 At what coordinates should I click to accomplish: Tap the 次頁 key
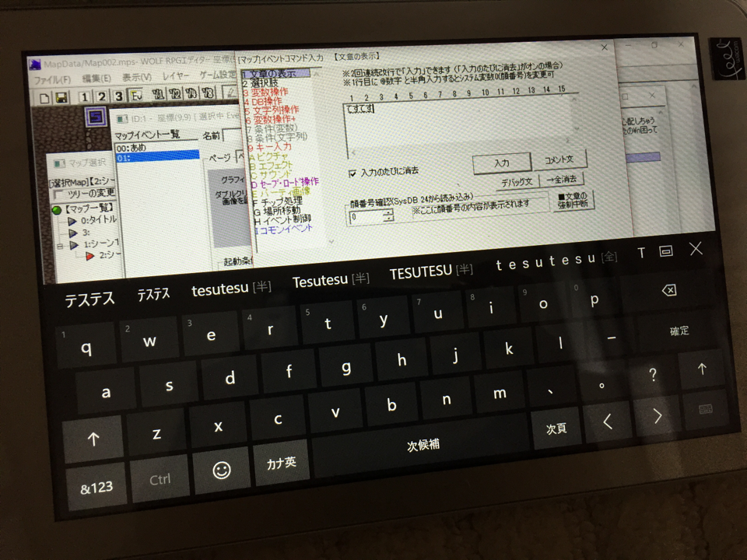pyautogui.click(x=556, y=429)
